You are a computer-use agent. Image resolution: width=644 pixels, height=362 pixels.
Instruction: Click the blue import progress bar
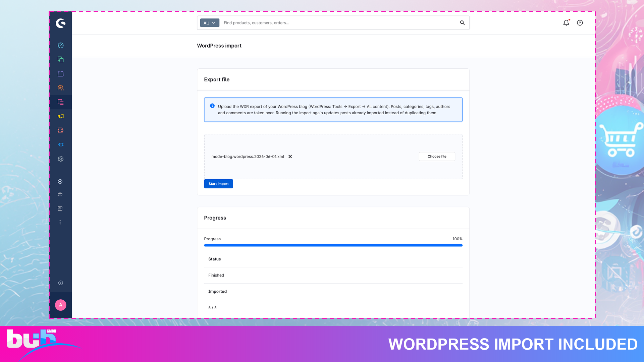point(333,245)
